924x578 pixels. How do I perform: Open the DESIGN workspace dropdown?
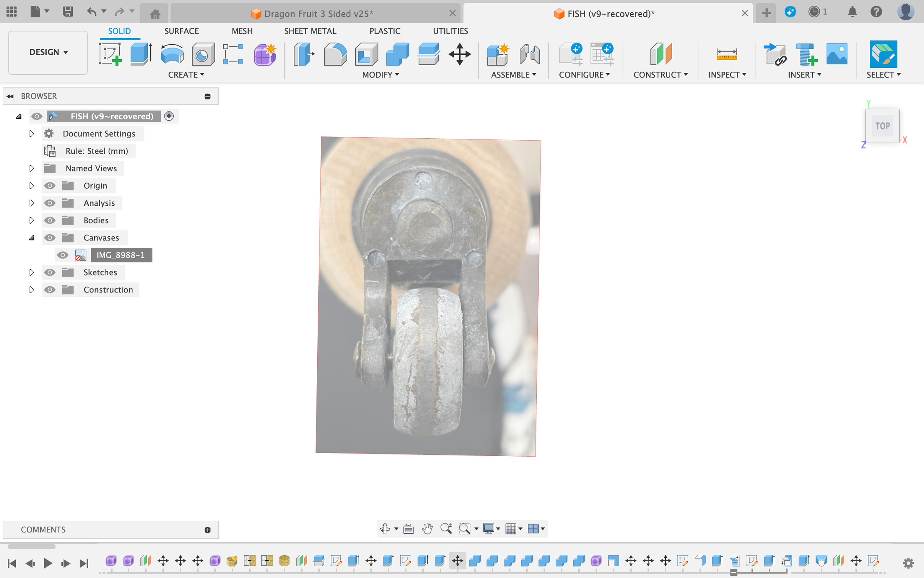[48, 52]
